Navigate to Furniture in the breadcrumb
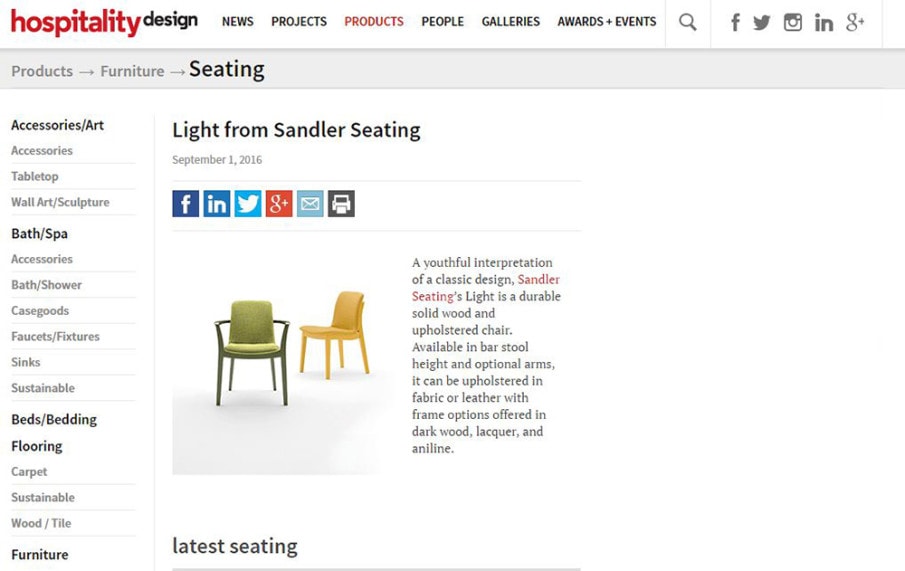 (x=132, y=71)
